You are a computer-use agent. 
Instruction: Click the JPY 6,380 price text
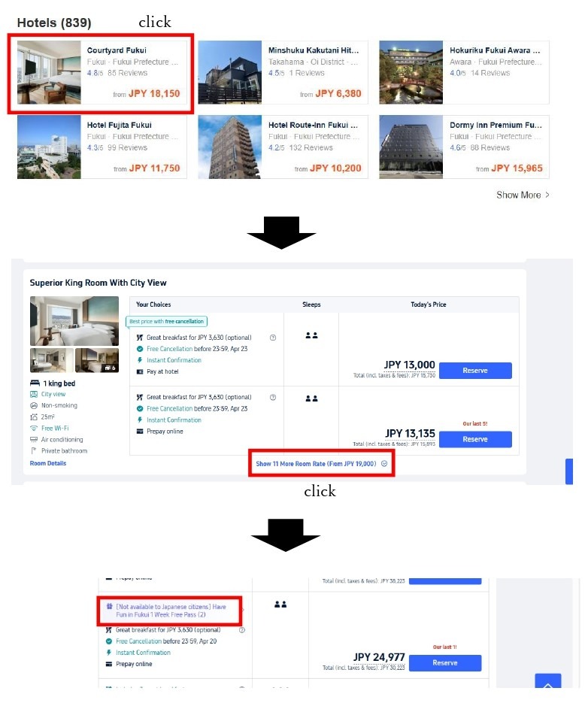pos(338,94)
